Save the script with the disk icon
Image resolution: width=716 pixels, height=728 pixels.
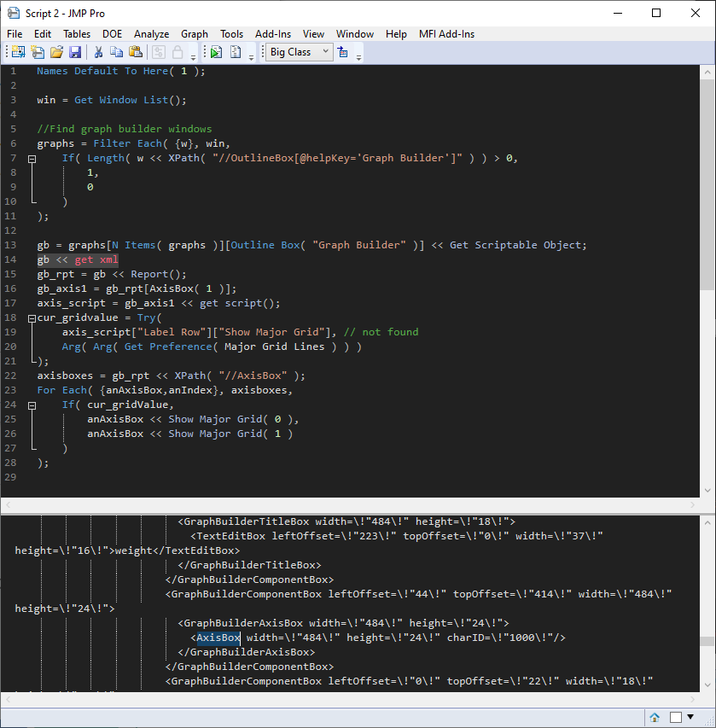pyautogui.click(x=76, y=51)
